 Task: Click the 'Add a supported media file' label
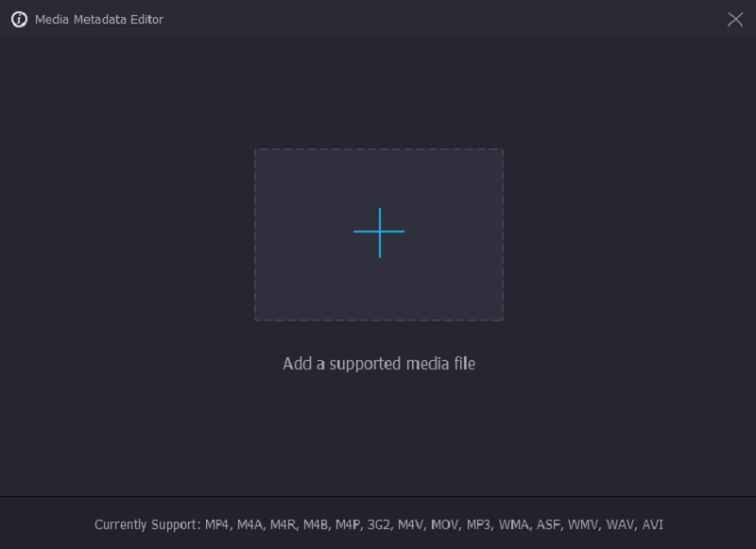(x=379, y=364)
